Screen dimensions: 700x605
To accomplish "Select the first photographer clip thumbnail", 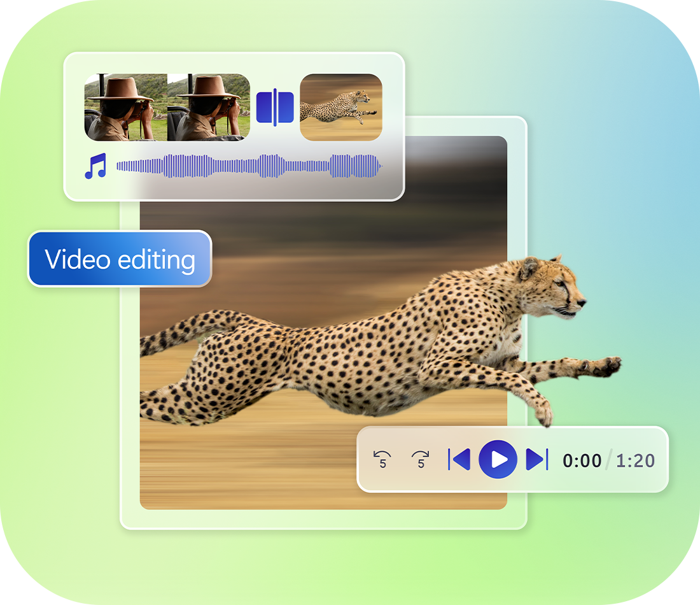I will (126, 107).
